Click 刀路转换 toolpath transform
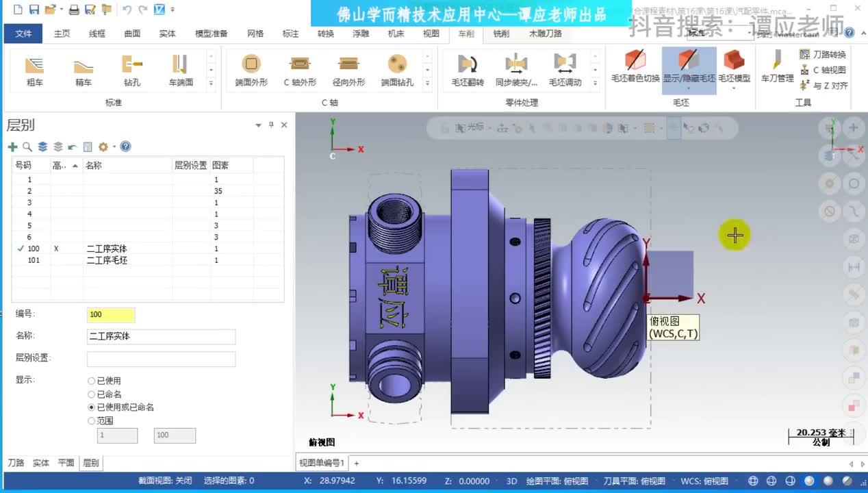The image size is (868, 493). tap(823, 54)
